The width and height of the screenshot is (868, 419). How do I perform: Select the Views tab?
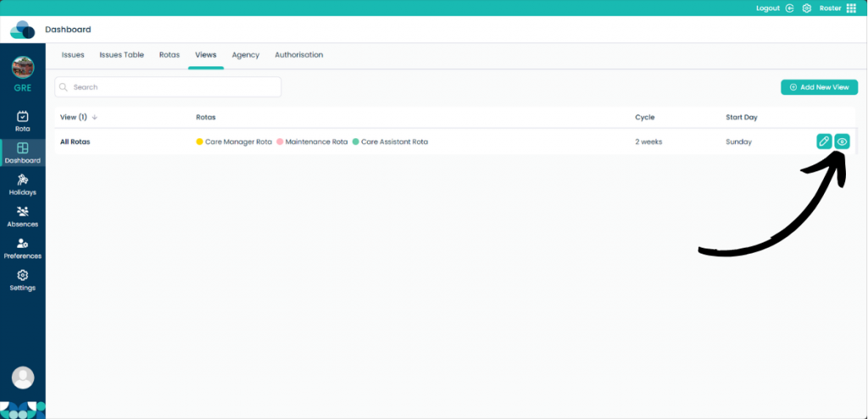click(206, 55)
